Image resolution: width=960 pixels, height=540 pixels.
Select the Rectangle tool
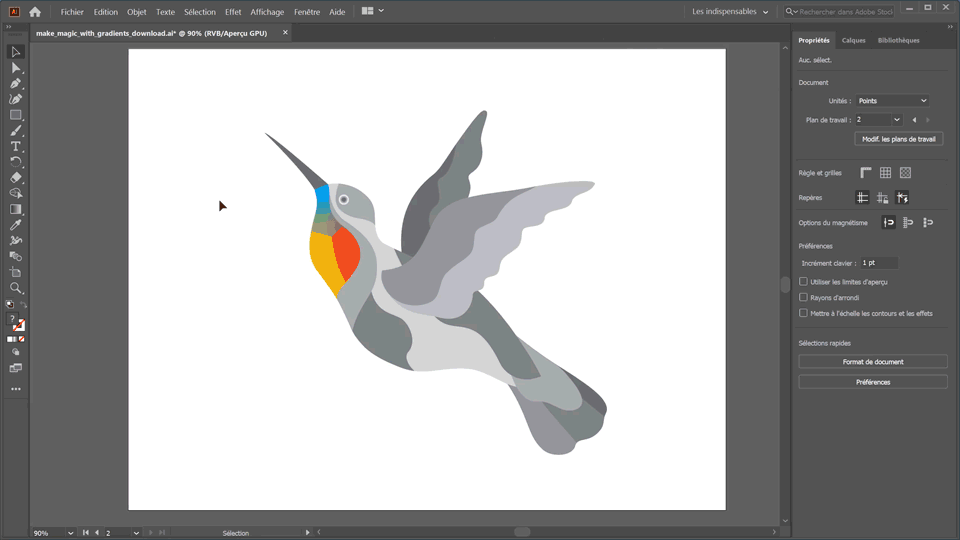(16, 115)
